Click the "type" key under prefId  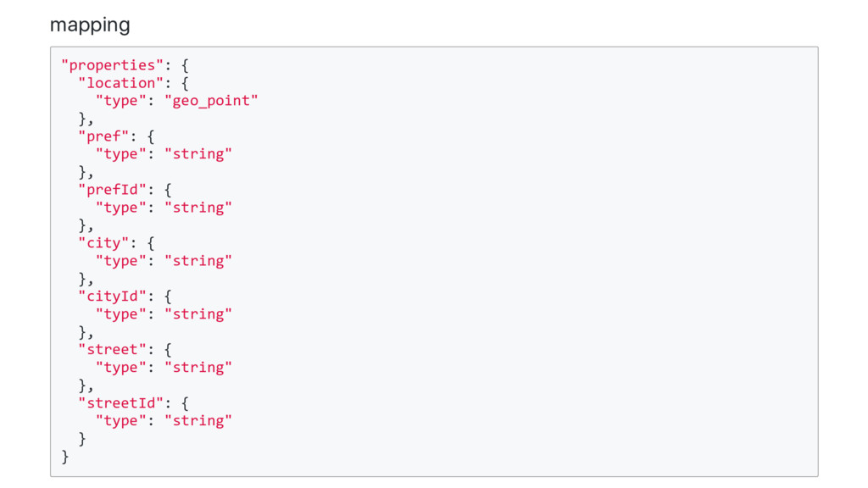[x=120, y=208]
